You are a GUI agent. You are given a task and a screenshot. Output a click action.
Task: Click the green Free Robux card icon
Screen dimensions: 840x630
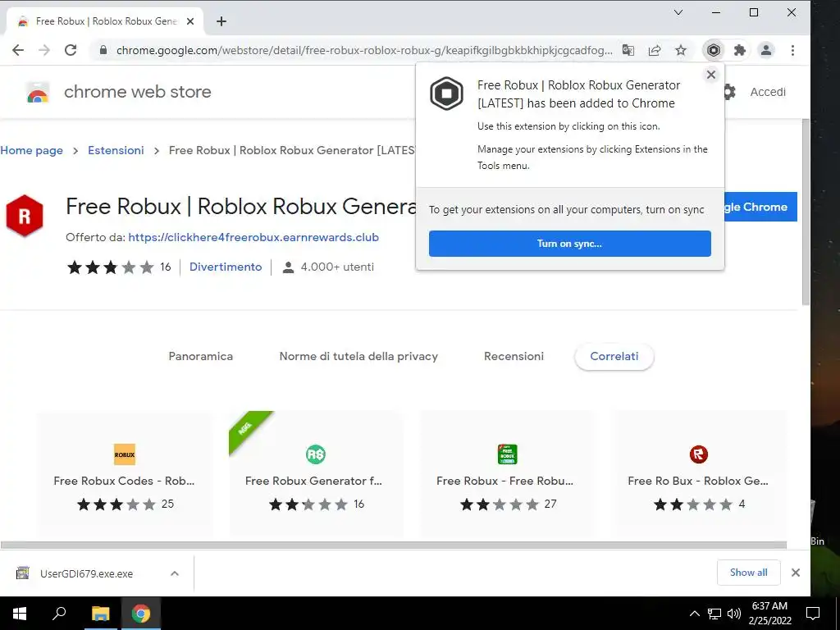pos(507,454)
